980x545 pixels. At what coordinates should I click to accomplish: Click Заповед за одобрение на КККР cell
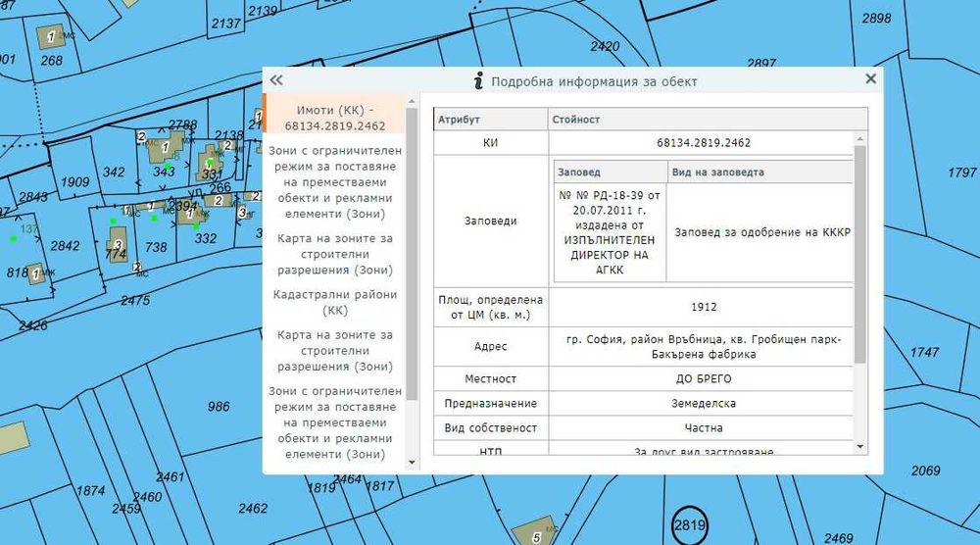coord(761,232)
